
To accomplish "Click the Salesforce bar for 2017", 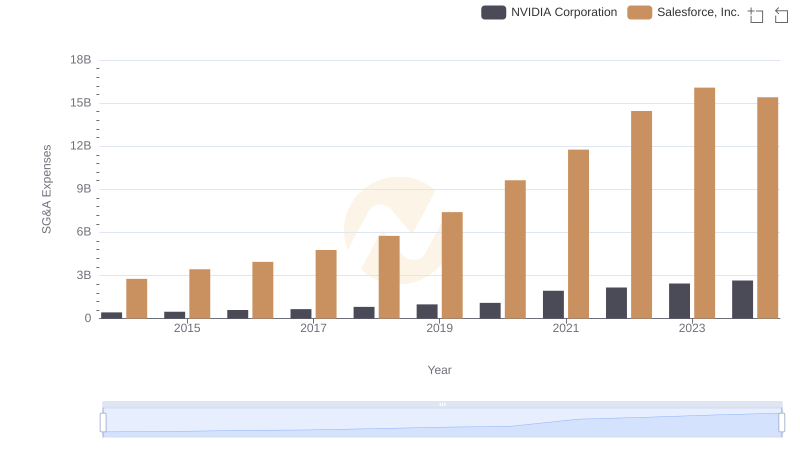I will [x=326, y=284].
